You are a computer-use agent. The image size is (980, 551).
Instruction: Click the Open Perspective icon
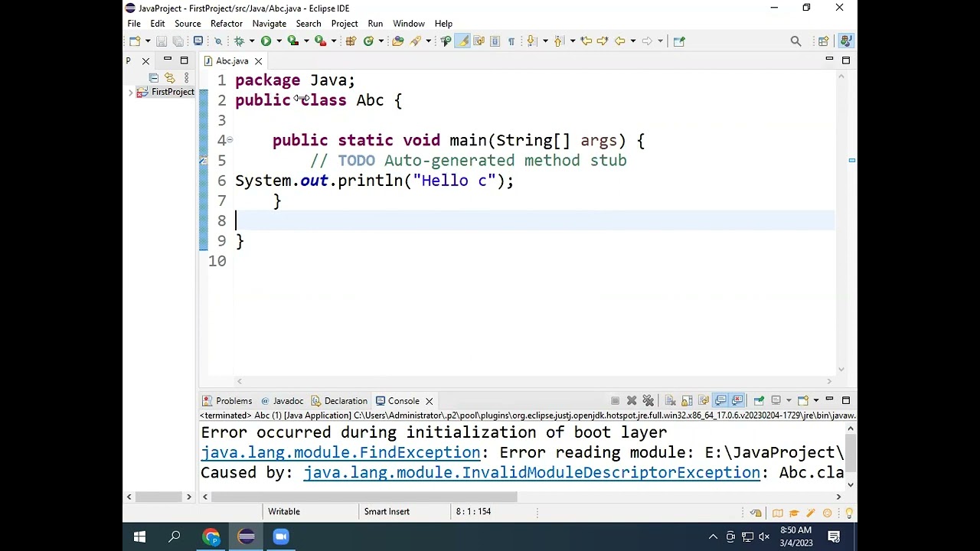click(824, 41)
